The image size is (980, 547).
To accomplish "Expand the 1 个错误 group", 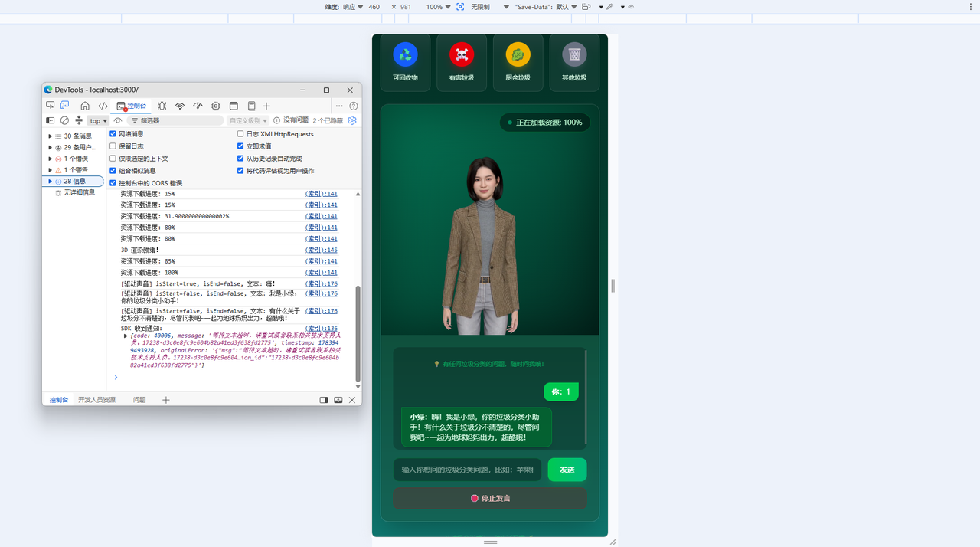I will 51,159.
